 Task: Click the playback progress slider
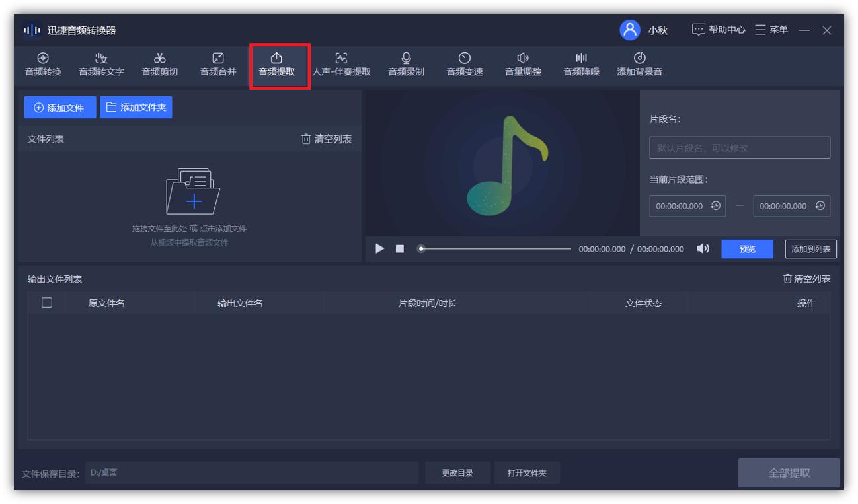(494, 249)
